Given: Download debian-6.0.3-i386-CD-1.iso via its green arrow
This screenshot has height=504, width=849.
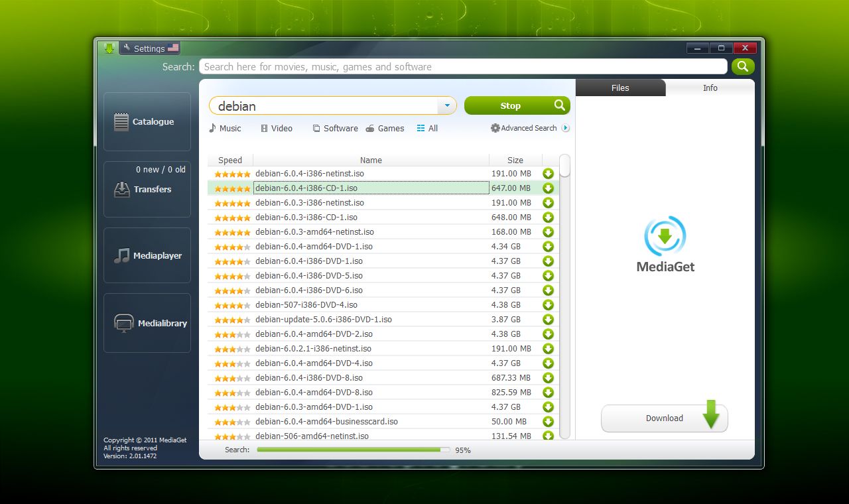Looking at the screenshot, I should point(548,218).
